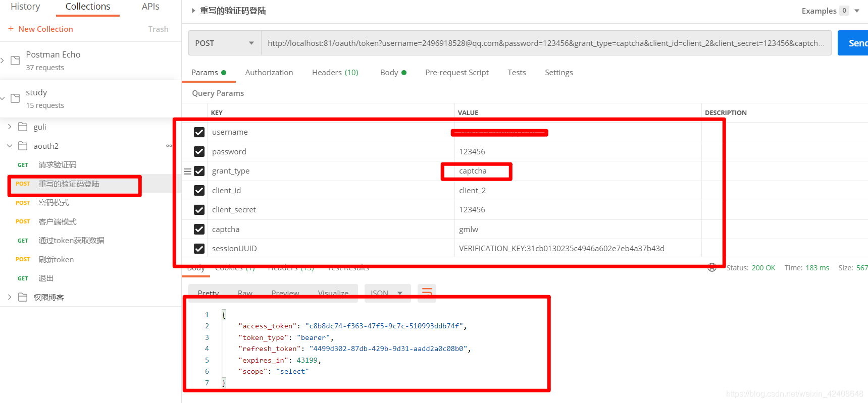Viewport: 868px width, 403px height.
Task: Uncheck the client_secret parameter checkbox
Action: (199, 210)
